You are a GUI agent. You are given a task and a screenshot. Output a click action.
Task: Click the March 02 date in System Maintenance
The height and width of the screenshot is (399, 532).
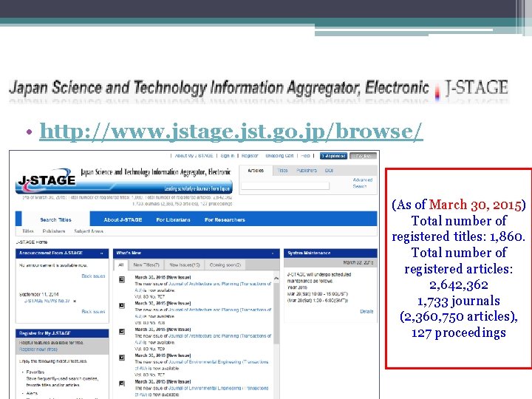358,262
